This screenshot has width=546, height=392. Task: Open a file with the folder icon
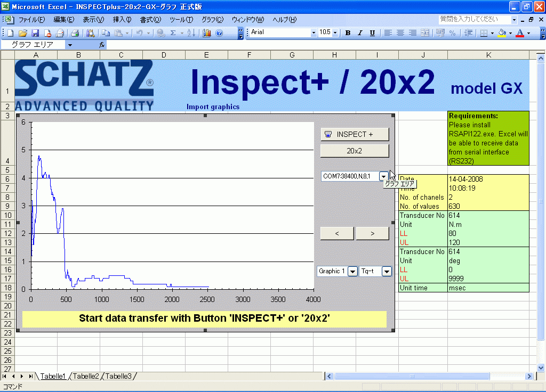tap(23, 33)
